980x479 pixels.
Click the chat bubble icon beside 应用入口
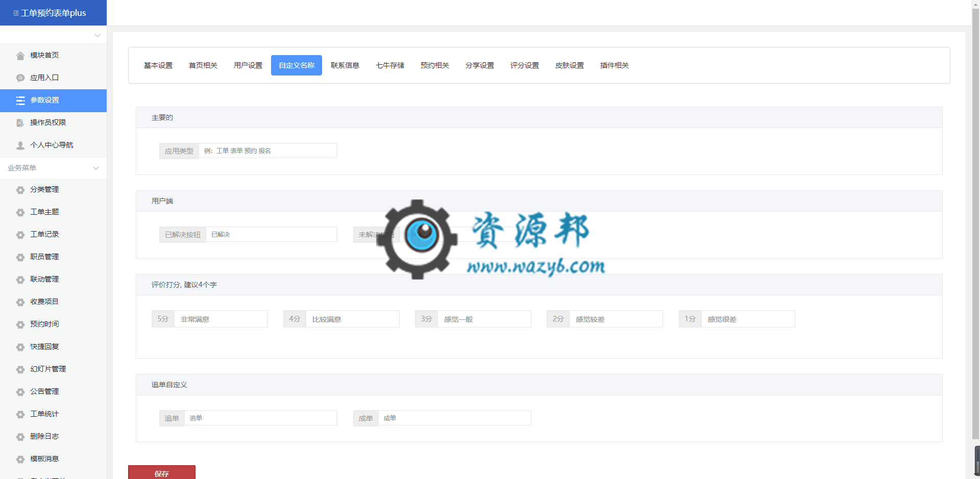pyautogui.click(x=20, y=78)
